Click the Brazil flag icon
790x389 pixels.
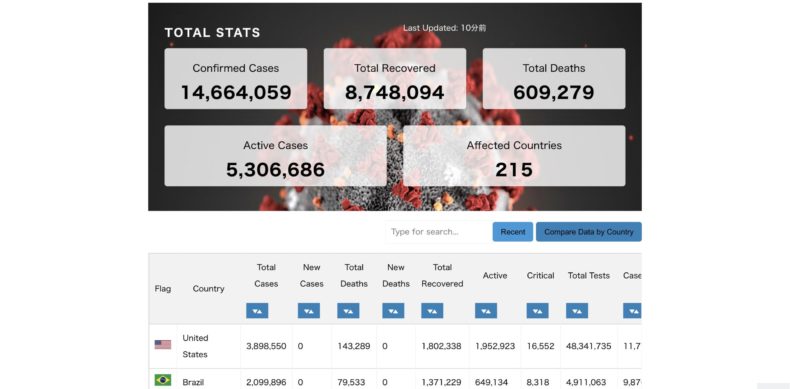click(x=163, y=380)
